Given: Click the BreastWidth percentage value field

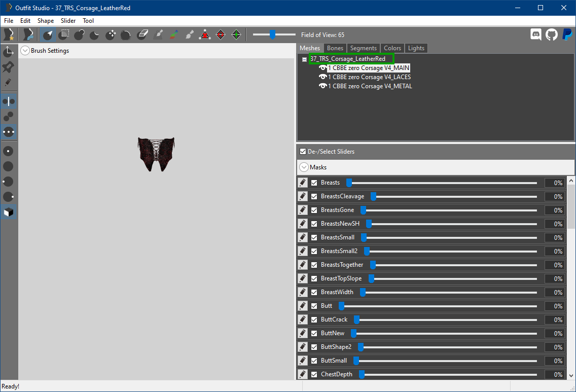Looking at the screenshot, I should pyautogui.click(x=554, y=293).
